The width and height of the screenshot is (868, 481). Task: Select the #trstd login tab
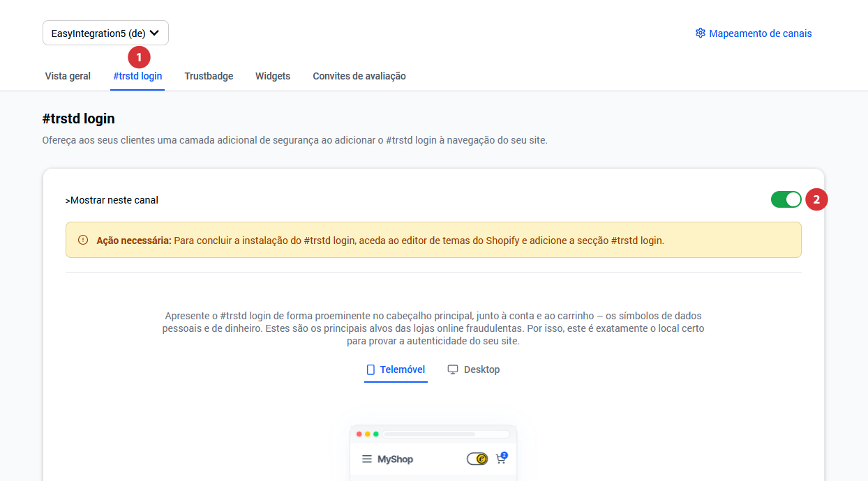pos(137,76)
